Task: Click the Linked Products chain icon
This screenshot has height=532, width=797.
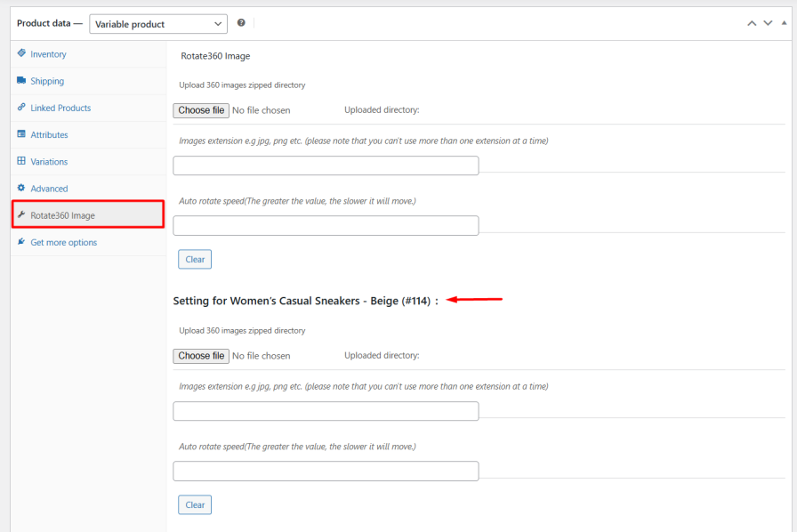Action: tap(21, 107)
